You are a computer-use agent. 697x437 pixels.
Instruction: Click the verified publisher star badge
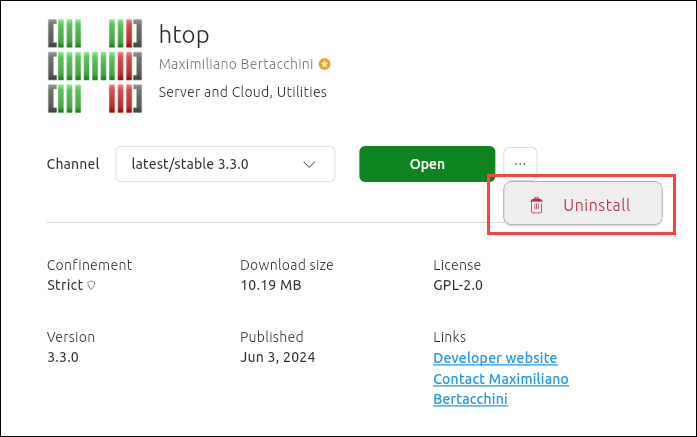(325, 64)
